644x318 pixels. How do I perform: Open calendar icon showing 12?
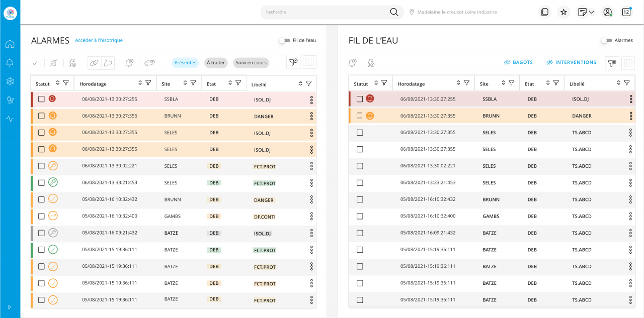pyautogui.click(x=626, y=12)
